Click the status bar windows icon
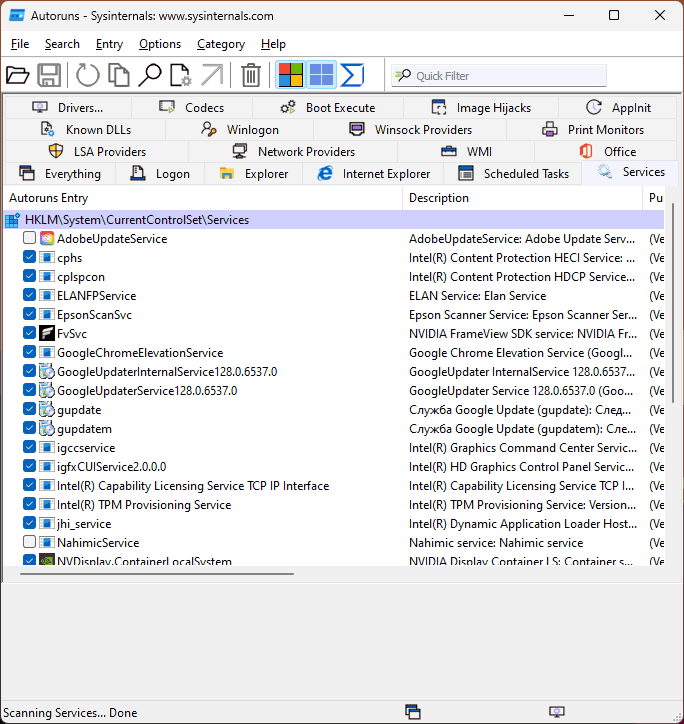This screenshot has width=684, height=724. pos(412,712)
